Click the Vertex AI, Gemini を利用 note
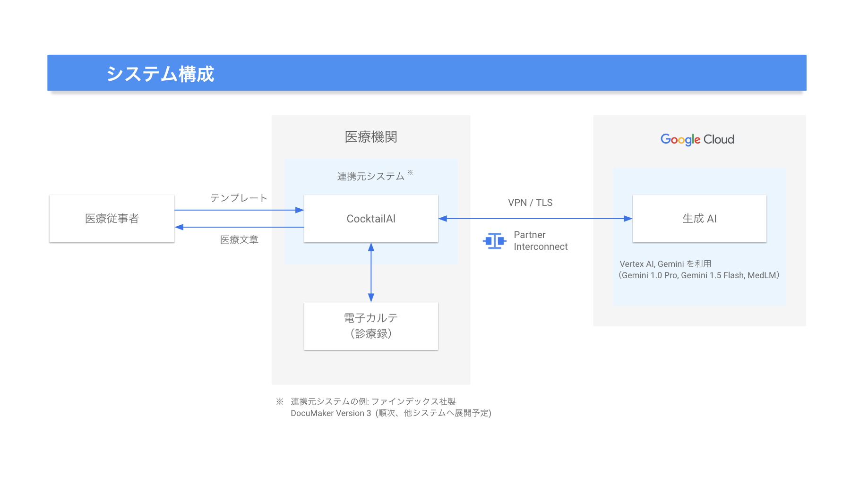The image size is (868, 485). [x=665, y=264]
